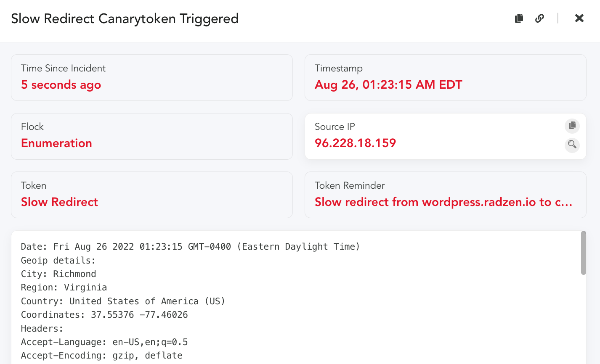Click the Region: Virginia line

[64, 288]
